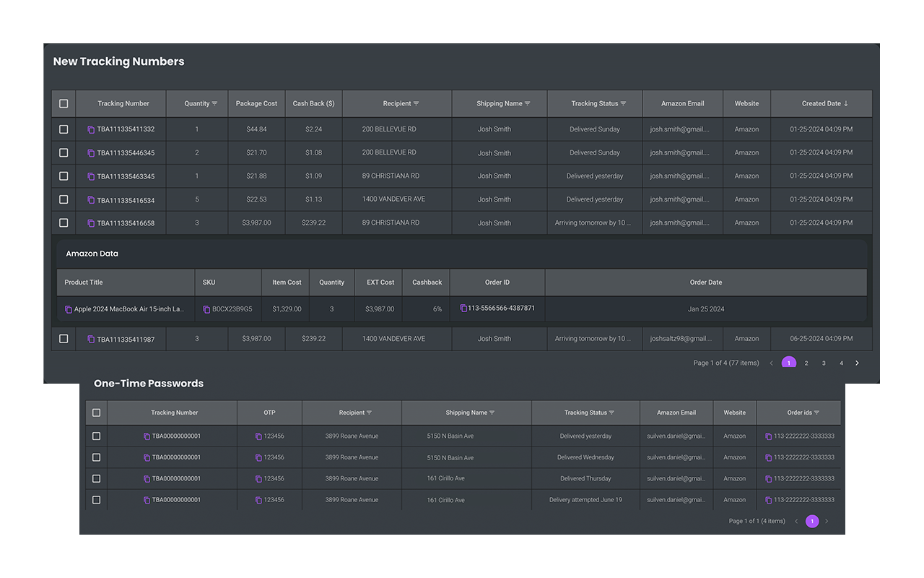Click the Created Date sort arrow
This screenshot has width=924, height=578.
pos(846,103)
